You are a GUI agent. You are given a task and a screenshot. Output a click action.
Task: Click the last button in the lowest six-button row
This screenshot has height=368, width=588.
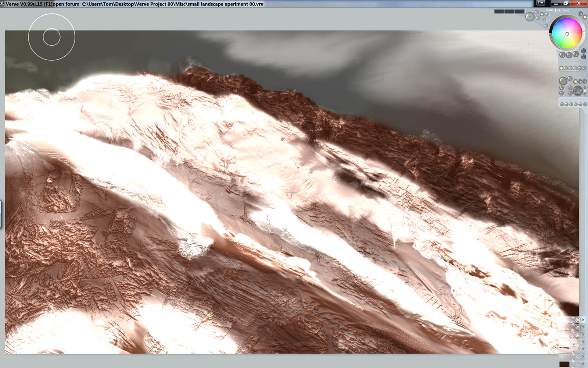point(585,105)
